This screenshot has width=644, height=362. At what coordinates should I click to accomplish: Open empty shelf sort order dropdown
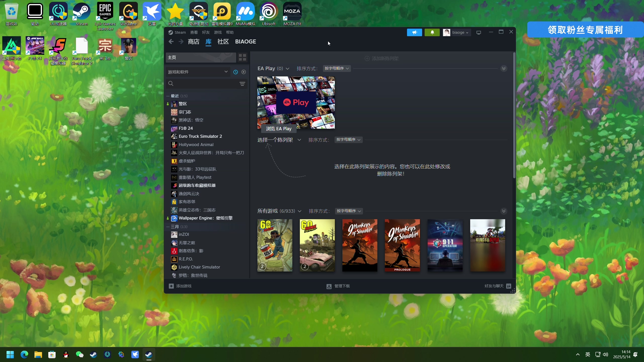pyautogui.click(x=349, y=140)
